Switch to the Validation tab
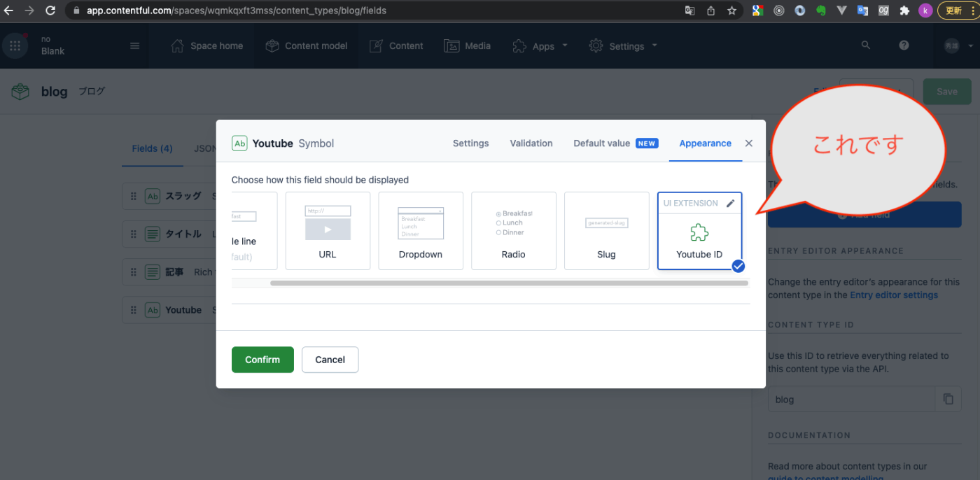Screen dimensions: 980x480 (531, 143)
